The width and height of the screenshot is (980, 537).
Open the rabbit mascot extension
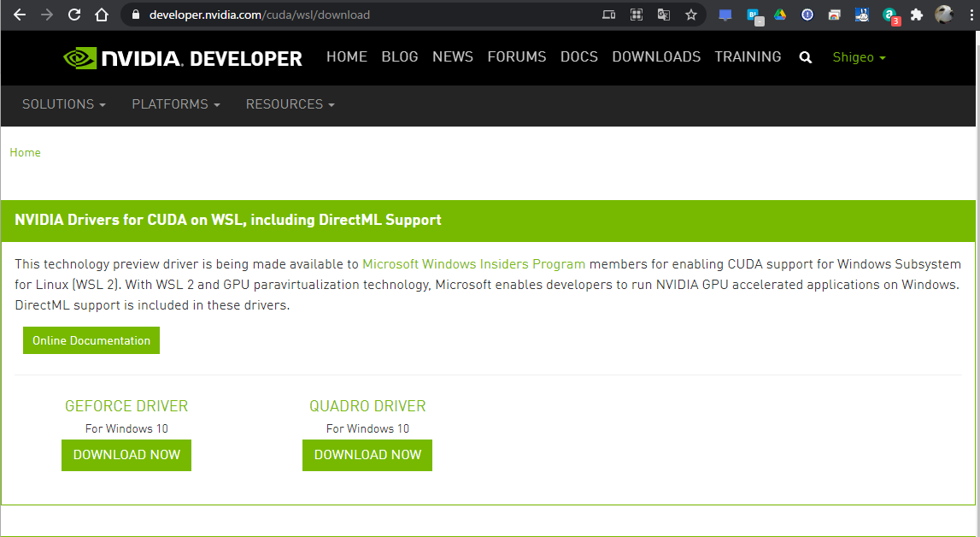[x=862, y=15]
